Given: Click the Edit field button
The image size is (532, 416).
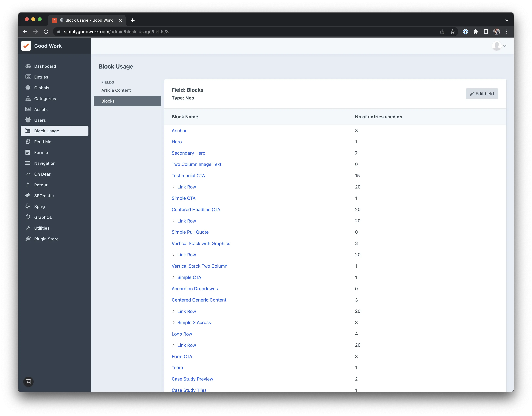Looking at the screenshot, I should tap(482, 94).
